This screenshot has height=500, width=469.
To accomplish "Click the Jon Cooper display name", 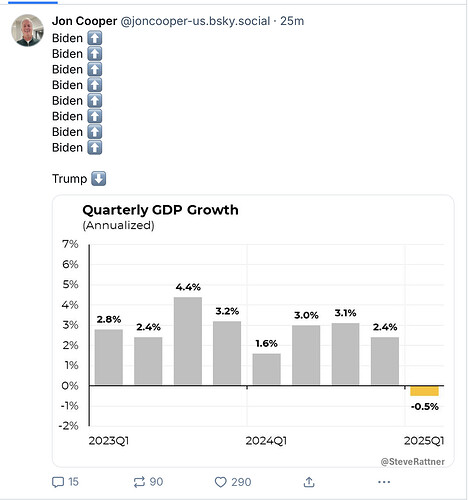I will tap(84, 21).
